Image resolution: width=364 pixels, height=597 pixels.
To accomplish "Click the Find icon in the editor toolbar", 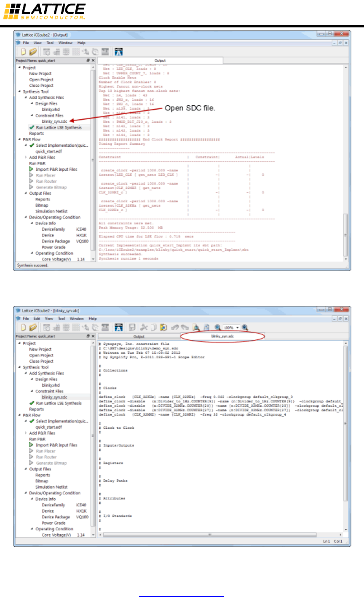I will pos(196,328).
